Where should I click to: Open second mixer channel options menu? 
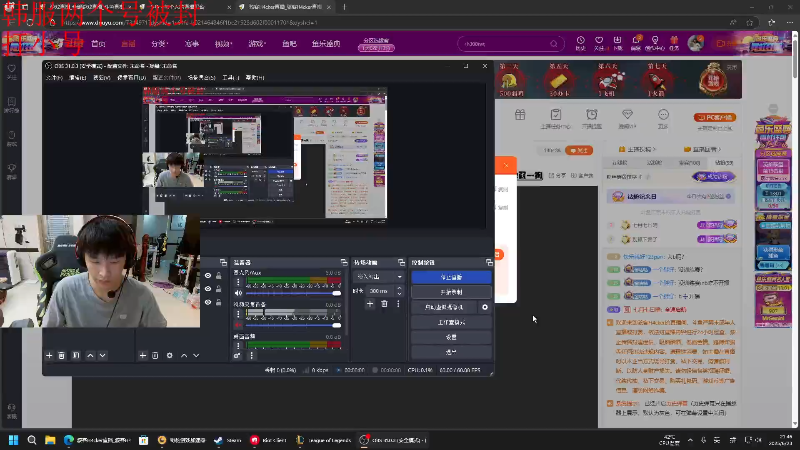238,314
